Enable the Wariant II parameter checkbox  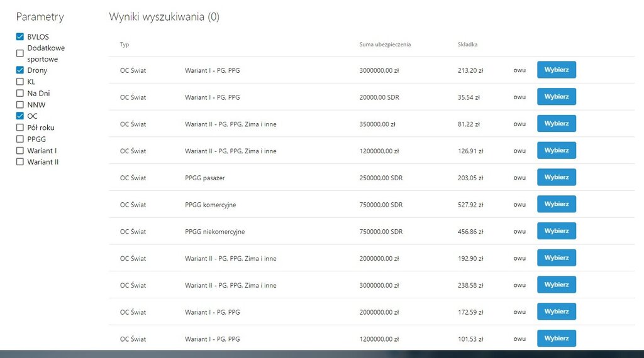tap(20, 162)
